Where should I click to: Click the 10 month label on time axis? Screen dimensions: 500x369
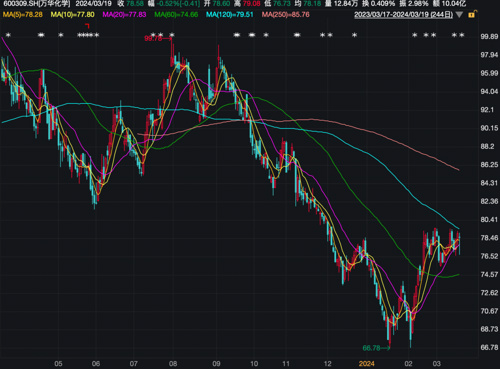click(x=254, y=363)
